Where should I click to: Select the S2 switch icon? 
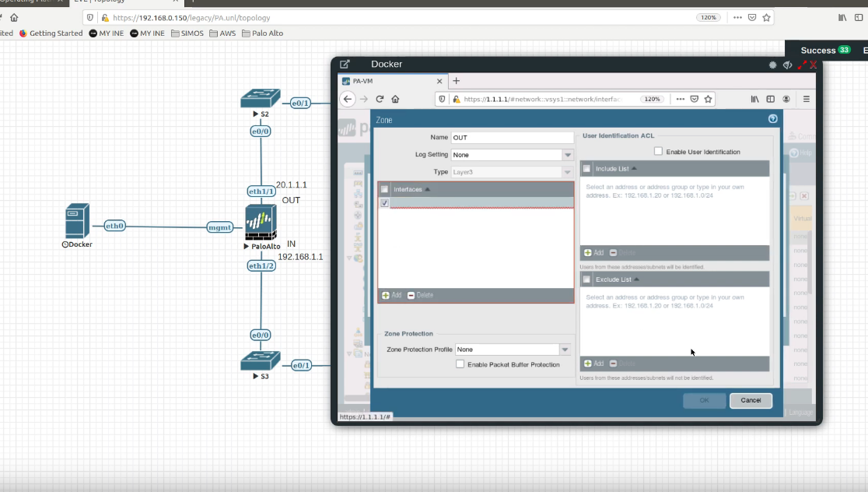coord(261,99)
